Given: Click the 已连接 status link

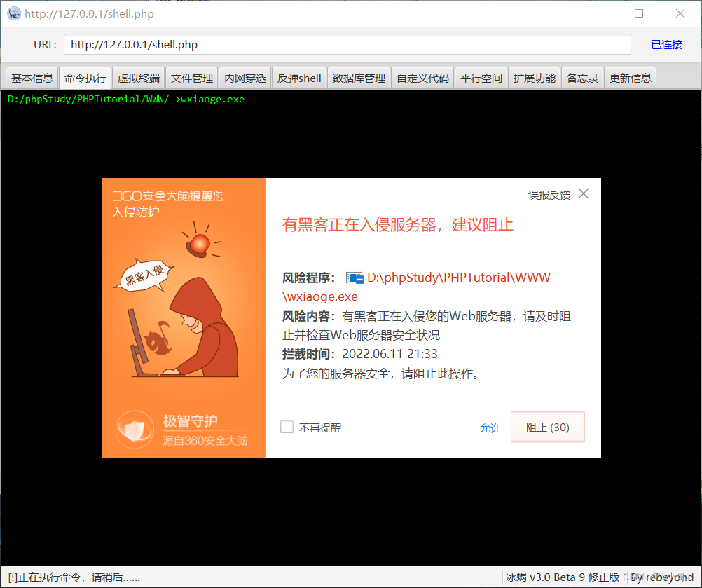Looking at the screenshot, I should click(x=666, y=44).
